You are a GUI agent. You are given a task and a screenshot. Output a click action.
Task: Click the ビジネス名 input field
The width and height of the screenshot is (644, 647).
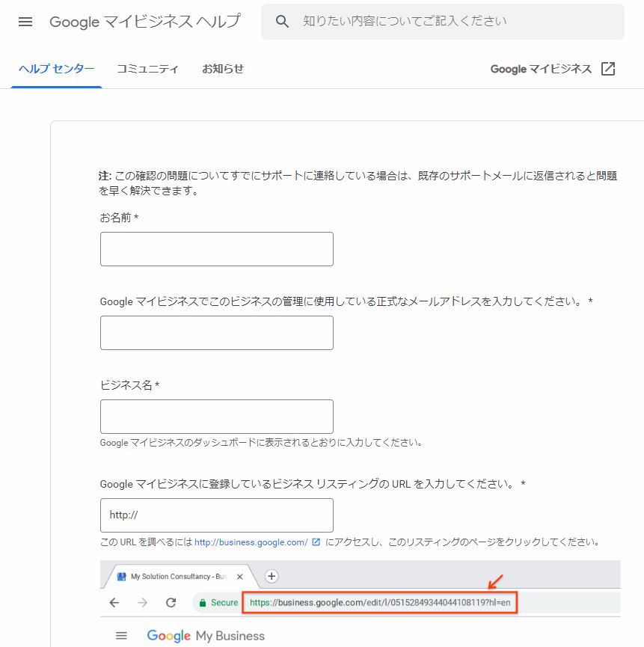[x=217, y=417]
